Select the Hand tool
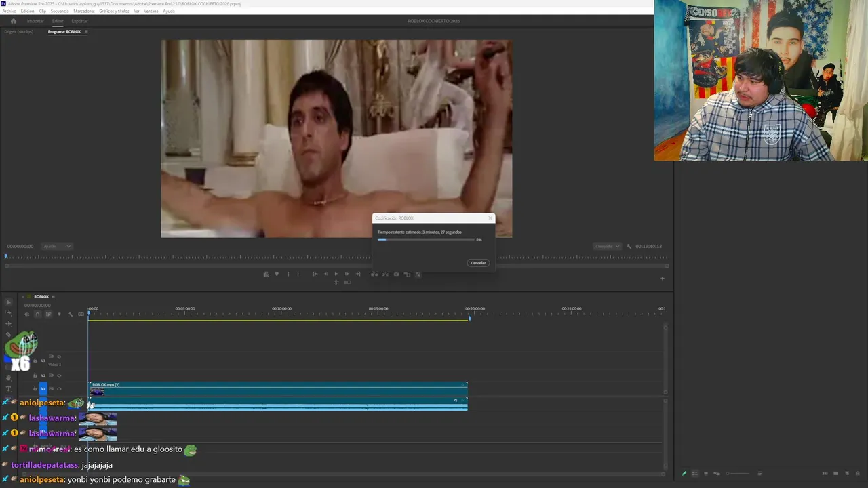This screenshot has height=488, width=868. (8, 378)
